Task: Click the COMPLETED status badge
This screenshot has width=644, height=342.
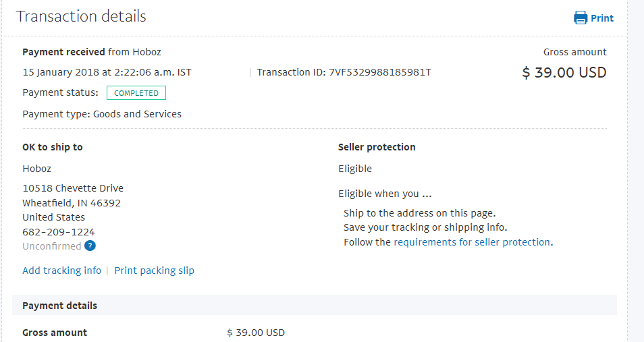Action: 136,93
